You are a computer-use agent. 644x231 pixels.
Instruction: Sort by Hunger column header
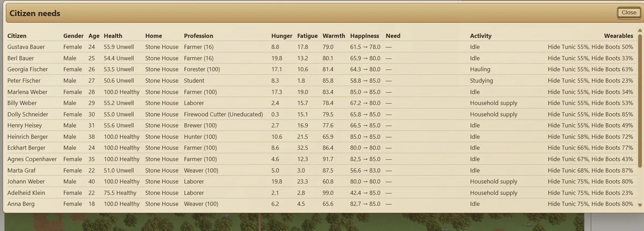click(x=282, y=36)
